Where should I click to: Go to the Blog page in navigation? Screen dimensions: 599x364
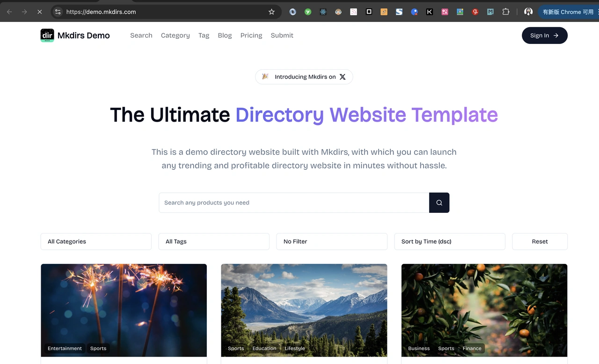(225, 36)
